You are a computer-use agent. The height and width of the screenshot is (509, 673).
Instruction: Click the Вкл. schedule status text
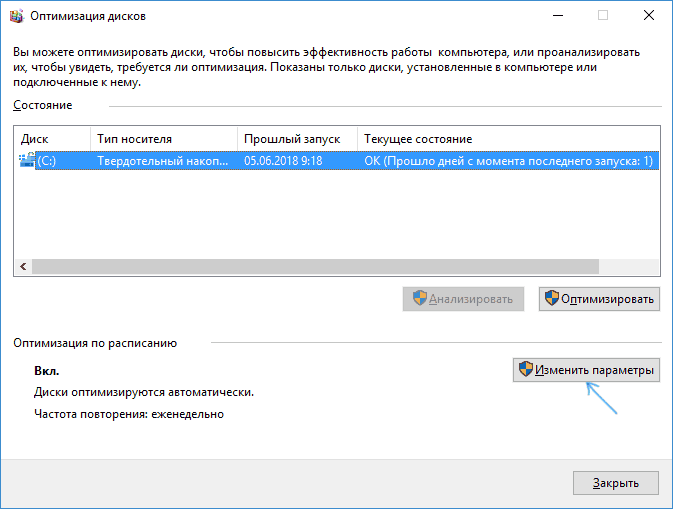46,371
